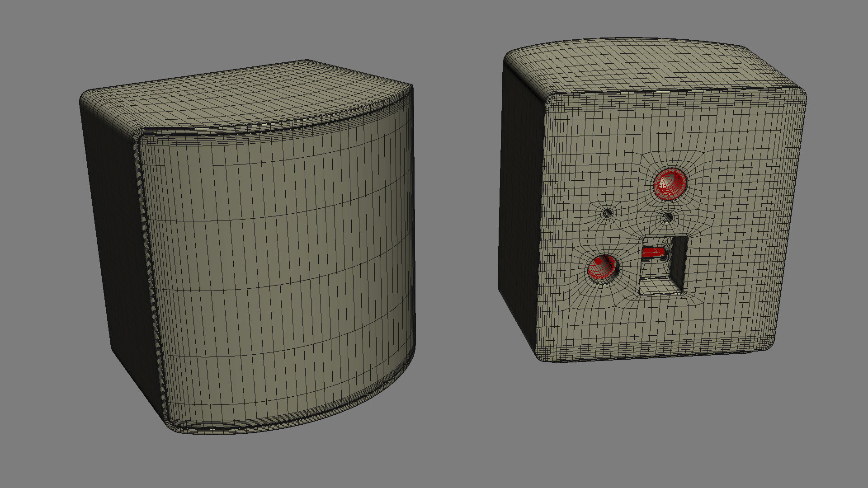Select the red switch inside the rectangular recess

(653, 253)
